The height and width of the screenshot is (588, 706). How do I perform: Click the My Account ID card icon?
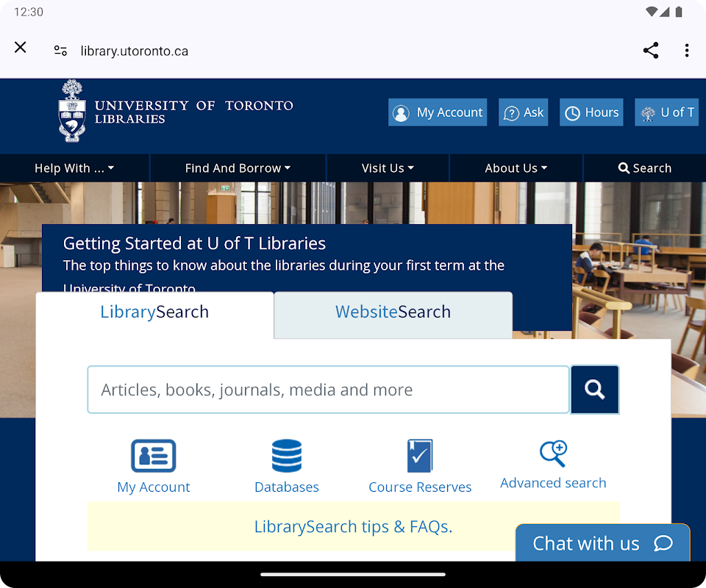[x=154, y=456]
